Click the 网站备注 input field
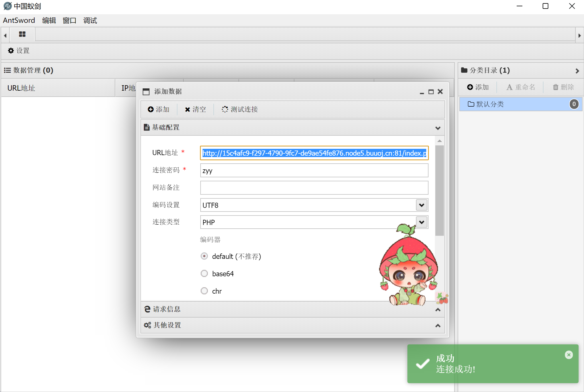Screen dimensions: 584x392 coord(314,188)
